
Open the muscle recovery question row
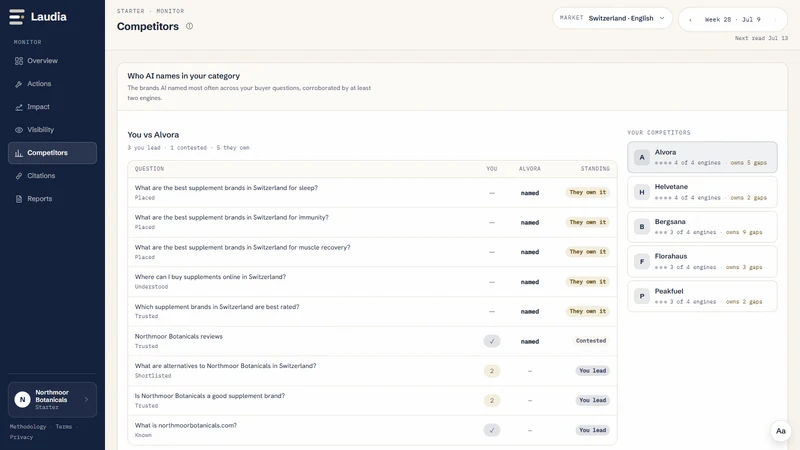click(x=372, y=252)
